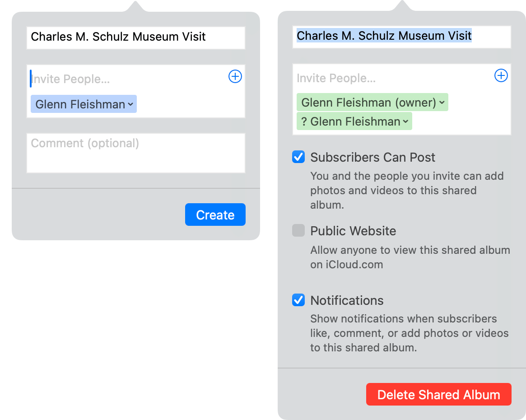526x420 pixels.
Task: Click the Subscribers Can Post label
Action: coord(372,157)
